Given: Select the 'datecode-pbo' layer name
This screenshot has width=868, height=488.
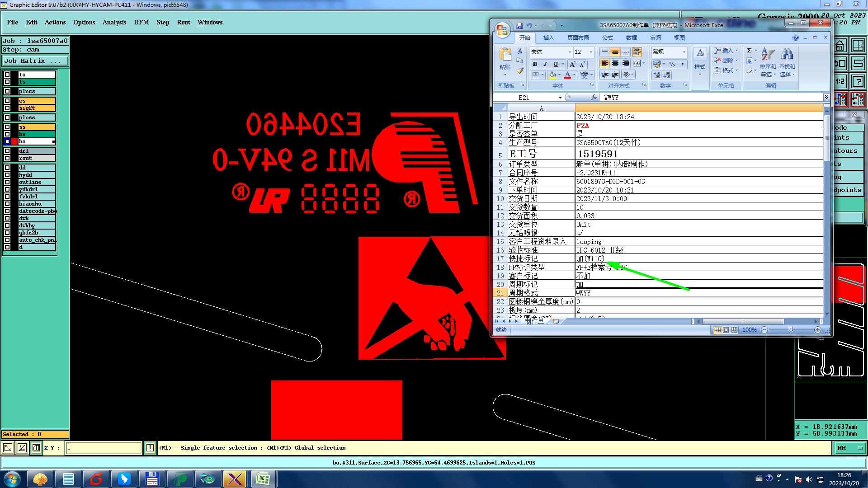Looking at the screenshot, I should 37,211.
